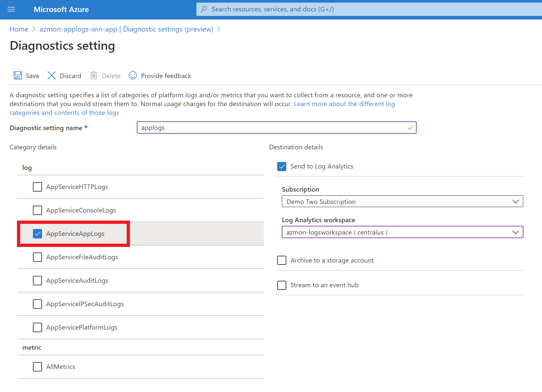Open the Azure portal hamburger menu
This screenshot has width=542, height=392.
(x=11, y=9)
